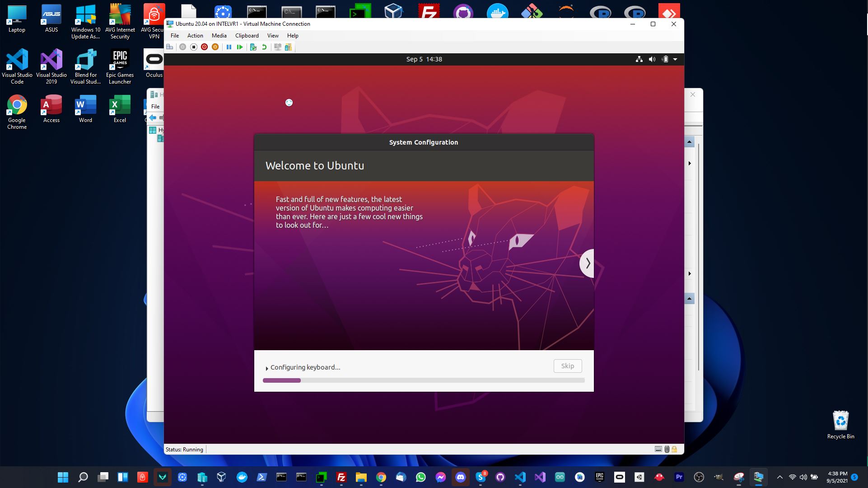Image resolution: width=868 pixels, height=488 pixels.
Task: Open the Action menu
Action: (x=195, y=36)
